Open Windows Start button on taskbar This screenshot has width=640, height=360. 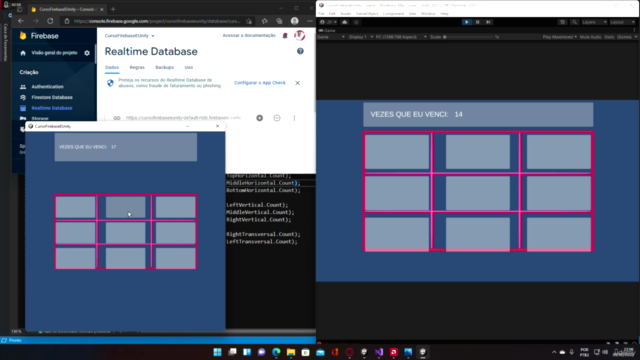click(217, 352)
